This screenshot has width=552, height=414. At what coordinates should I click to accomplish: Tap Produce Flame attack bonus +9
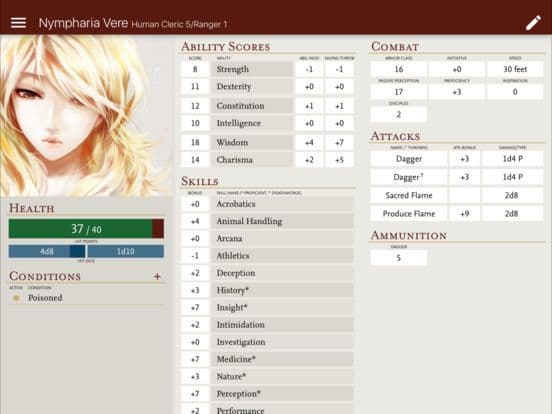click(465, 214)
